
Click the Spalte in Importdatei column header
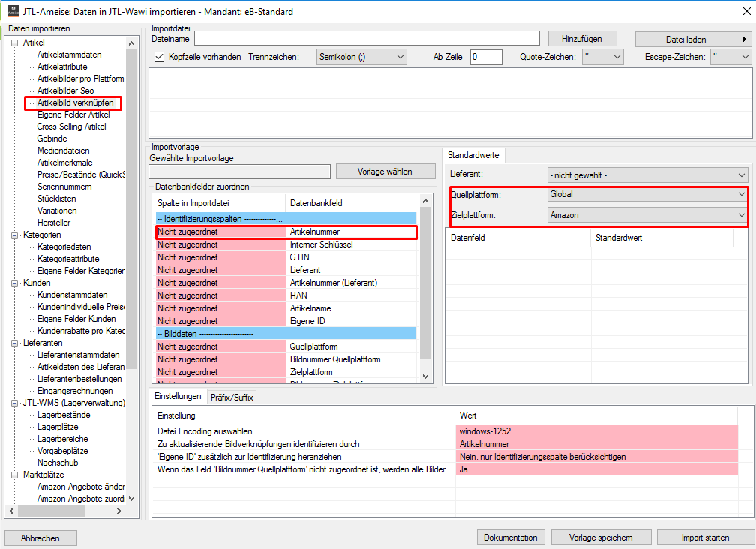pyautogui.click(x=220, y=203)
